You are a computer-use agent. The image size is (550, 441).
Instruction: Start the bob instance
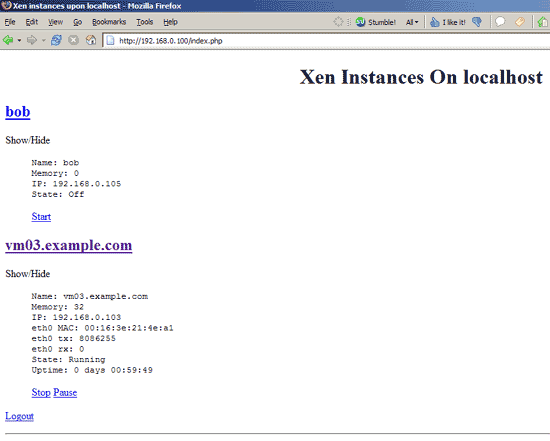(x=41, y=216)
